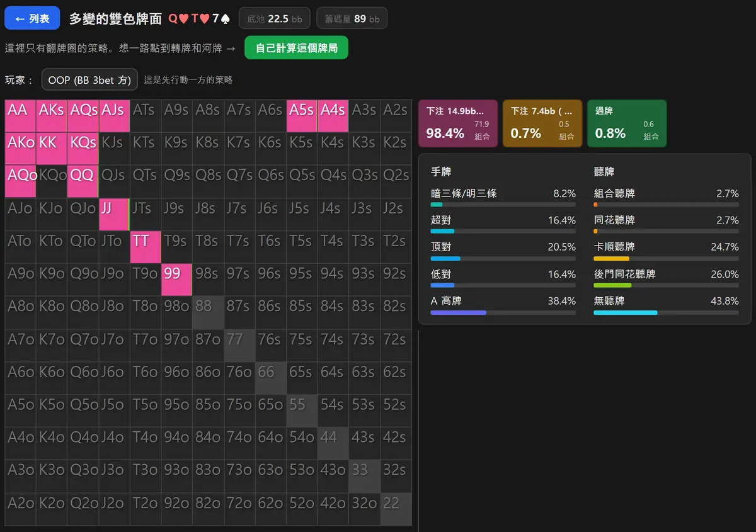Image resolution: width=756 pixels, height=532 pixels.
Task: Select the JTs hand cell
Action: tap(146, 214)
